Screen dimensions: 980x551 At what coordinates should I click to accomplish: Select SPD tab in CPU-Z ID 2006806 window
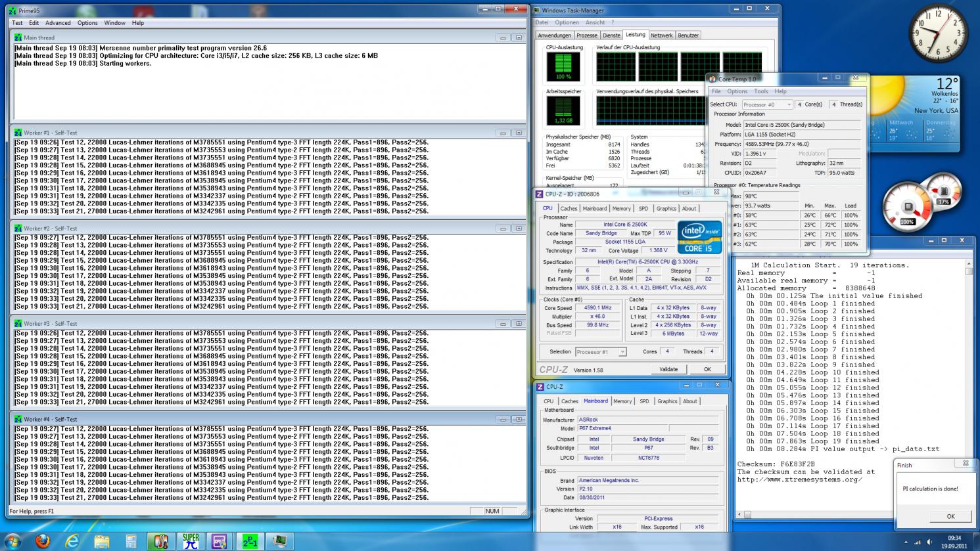pos(643,209)
